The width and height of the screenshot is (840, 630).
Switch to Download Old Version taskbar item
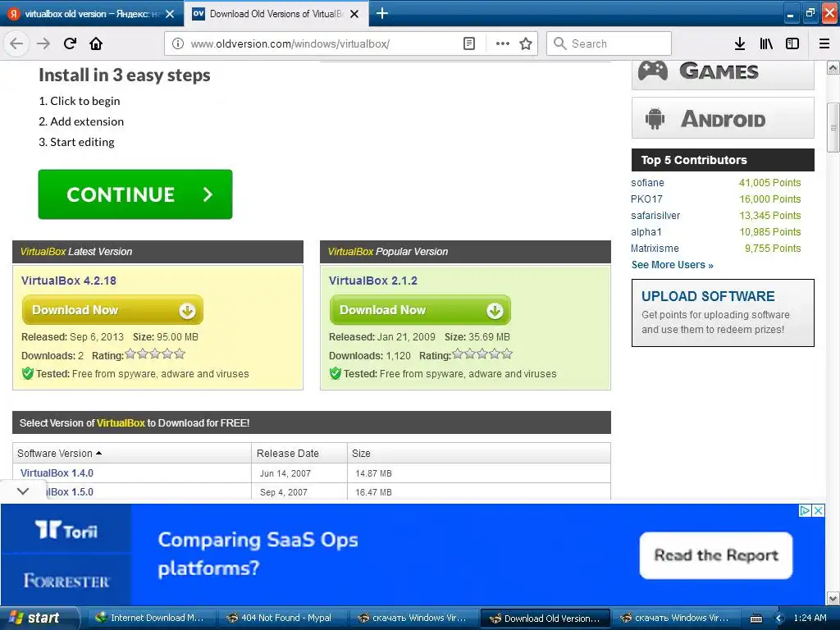(x=545, y=618)
